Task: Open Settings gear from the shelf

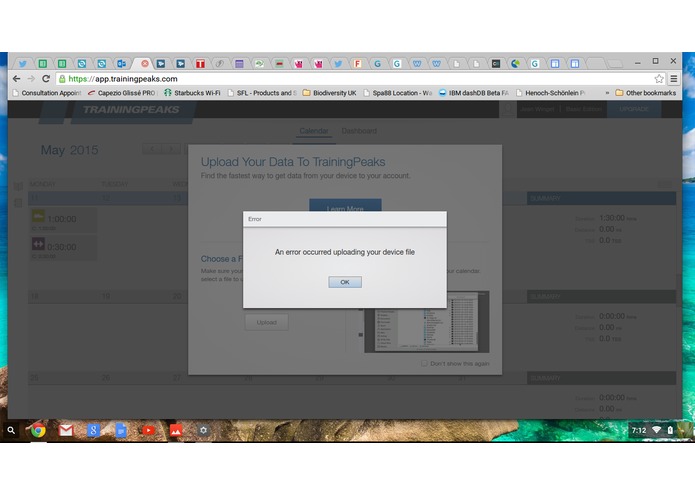Action: pyautogui.click(x=203, y=430)
